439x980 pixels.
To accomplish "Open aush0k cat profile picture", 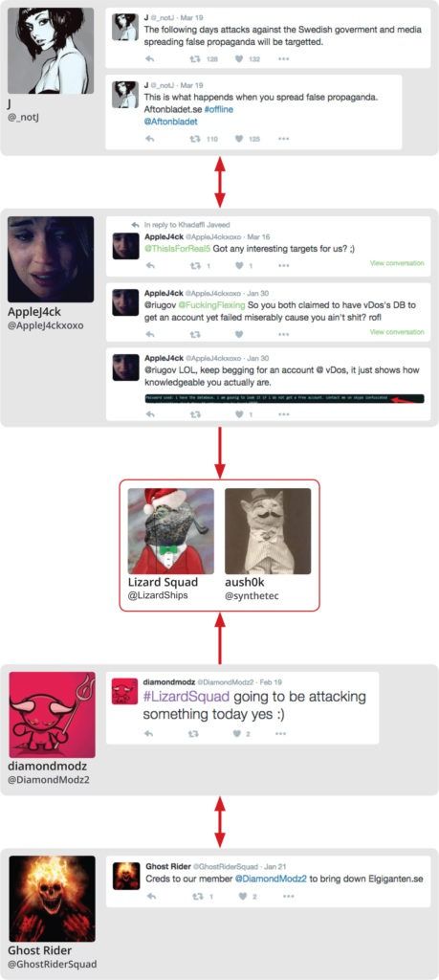I will 268,530.
